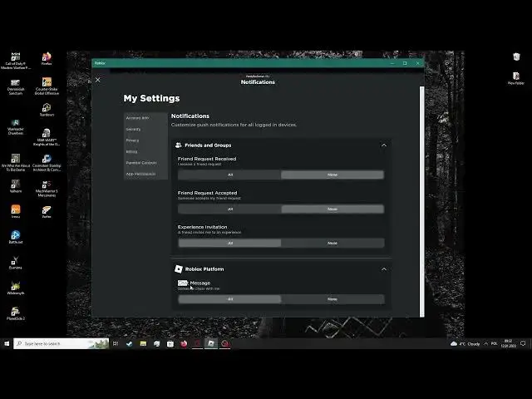Set Friend Request Accepted to None
This screenshot has width=532, height=399.
[x=332, y=209]
